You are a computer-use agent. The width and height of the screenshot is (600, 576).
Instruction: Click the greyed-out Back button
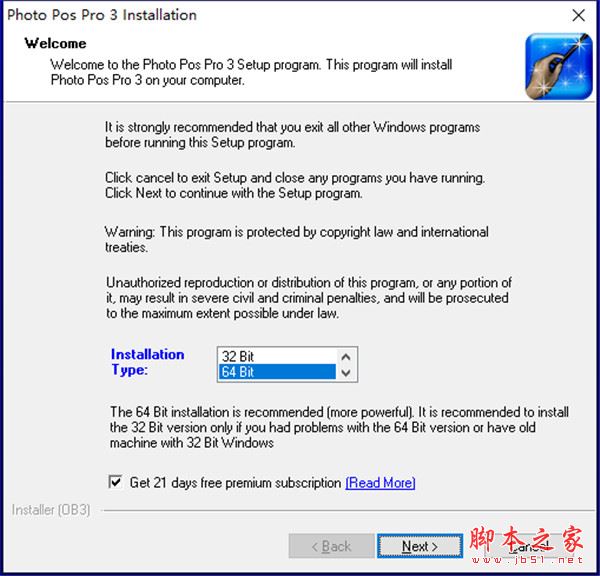click(331, 546)
